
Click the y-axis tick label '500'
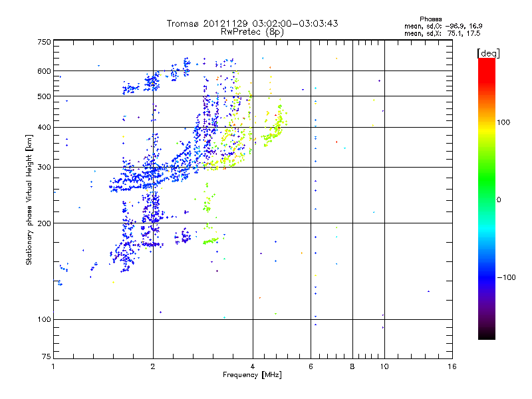pos(44,96)
